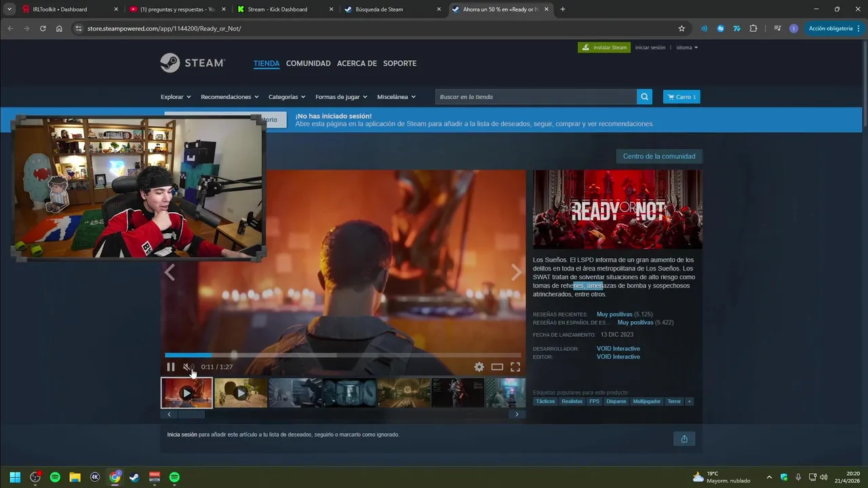Toggle theater mode on the trailer
The width and height of the screenshot is (868, 488).
click(497, 367)
